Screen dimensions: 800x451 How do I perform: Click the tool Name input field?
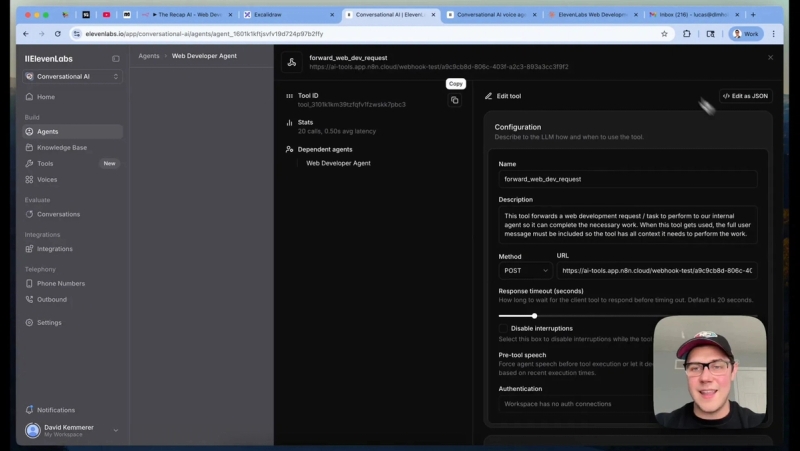coord(628,179)
